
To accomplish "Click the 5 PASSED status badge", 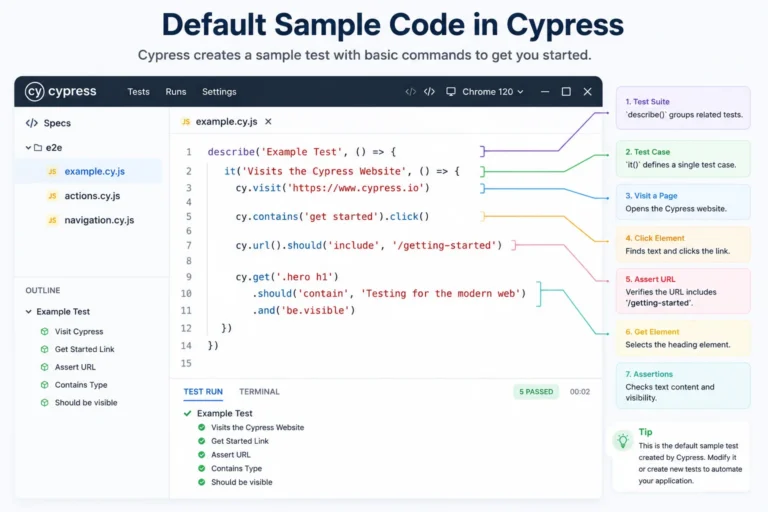I will tap(536, 392).
